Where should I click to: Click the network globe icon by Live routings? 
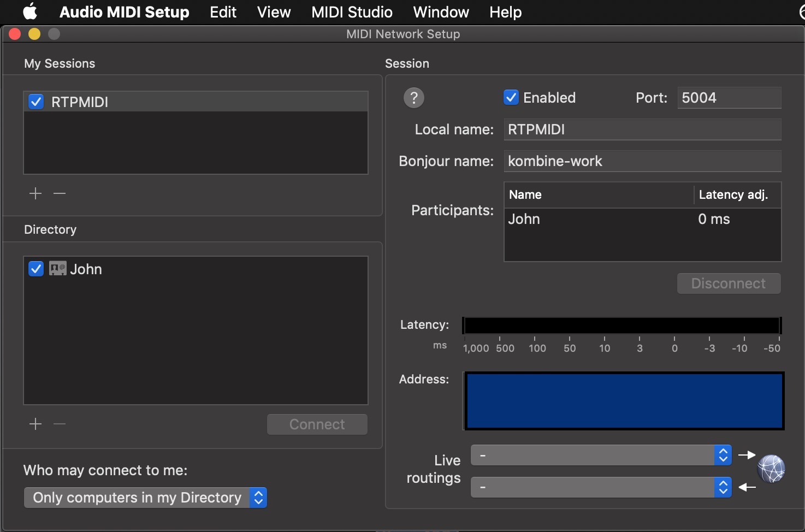coord(771,469)
